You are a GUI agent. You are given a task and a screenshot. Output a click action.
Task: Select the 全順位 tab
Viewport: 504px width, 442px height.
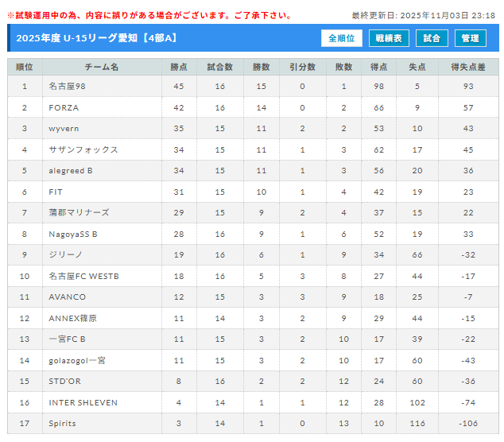point(342,38)
